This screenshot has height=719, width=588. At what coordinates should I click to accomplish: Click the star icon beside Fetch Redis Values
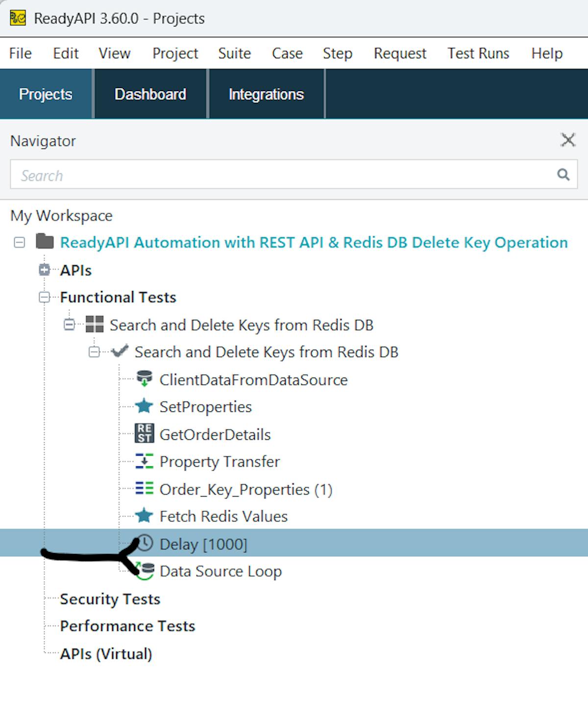144,516
